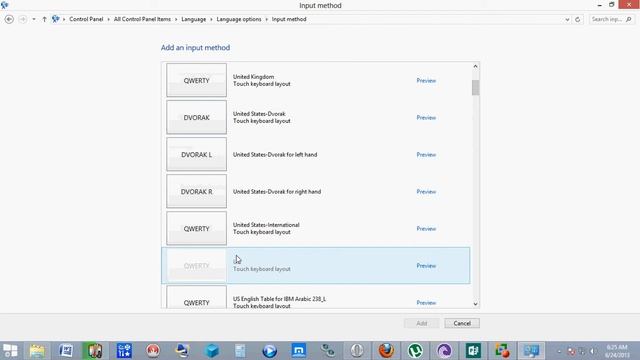Open File Explorer from the taskbar
Image resolution: width=640 pixels, height=360 pixels.
point(37,351)
